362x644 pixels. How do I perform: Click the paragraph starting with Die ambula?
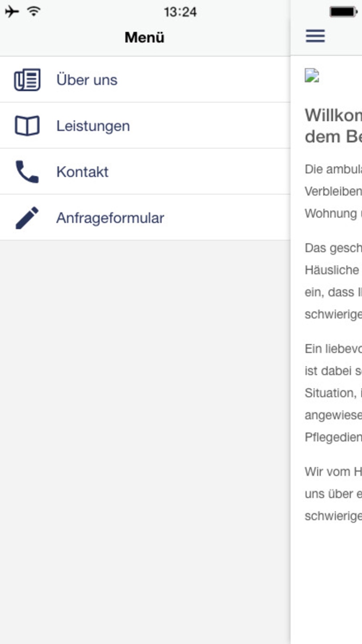click(x=333, y=191)
